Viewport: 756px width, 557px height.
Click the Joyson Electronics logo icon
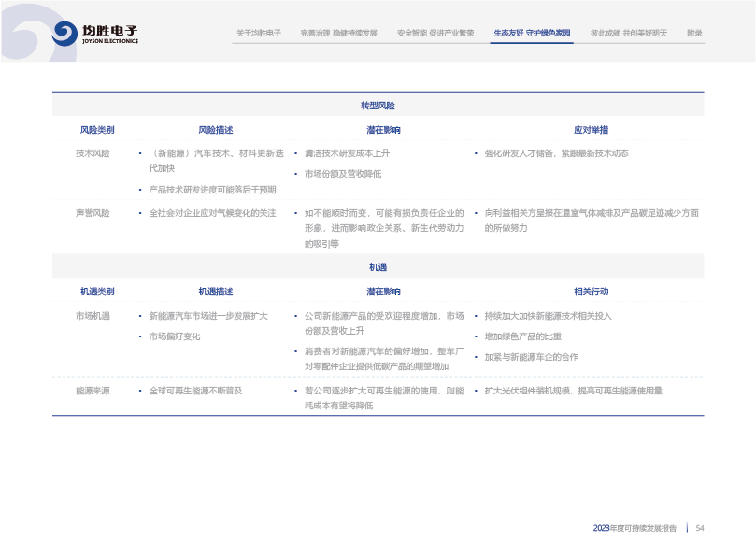pyautogui.click(x=64, y=35)
